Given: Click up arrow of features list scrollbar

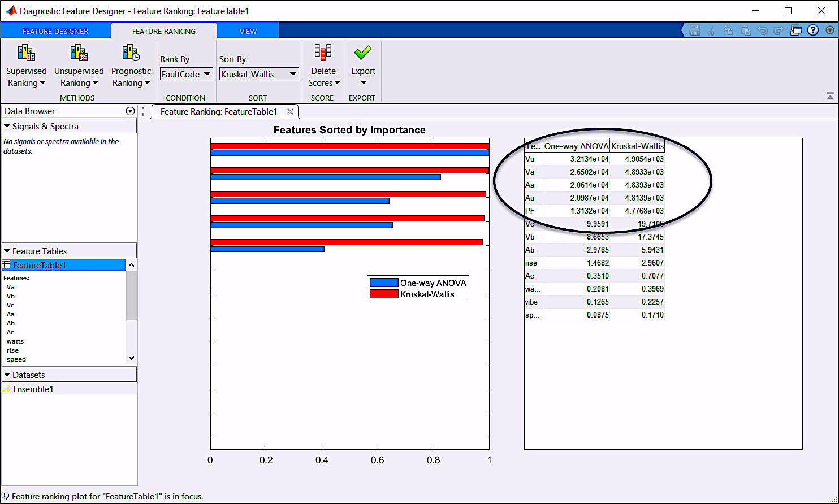Looking at the screenshot, I should tap(131, 265).
